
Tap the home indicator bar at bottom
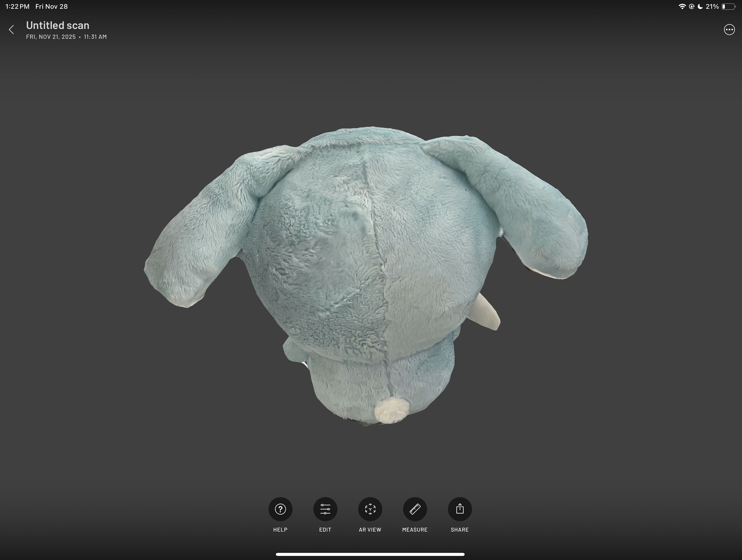370,554
